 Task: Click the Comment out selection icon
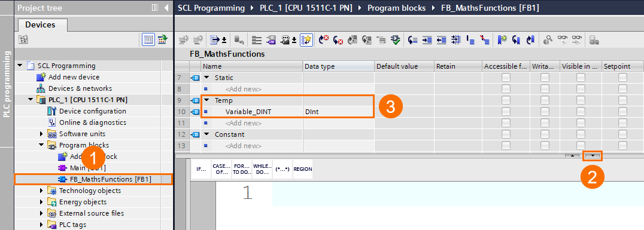[470, 40]
